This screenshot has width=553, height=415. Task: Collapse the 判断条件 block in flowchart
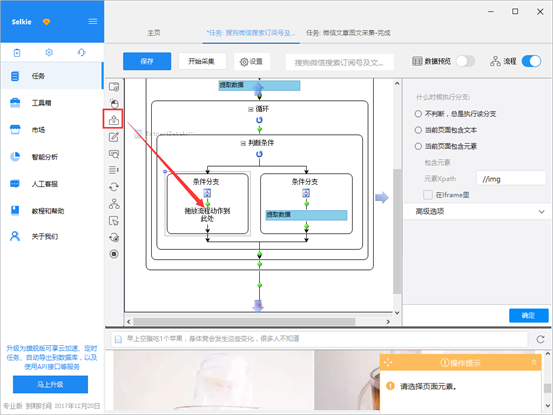[243, 143]
